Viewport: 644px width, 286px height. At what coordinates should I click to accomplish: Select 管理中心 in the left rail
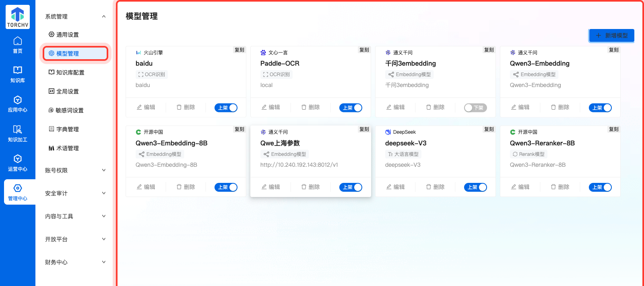pos(18,192)
